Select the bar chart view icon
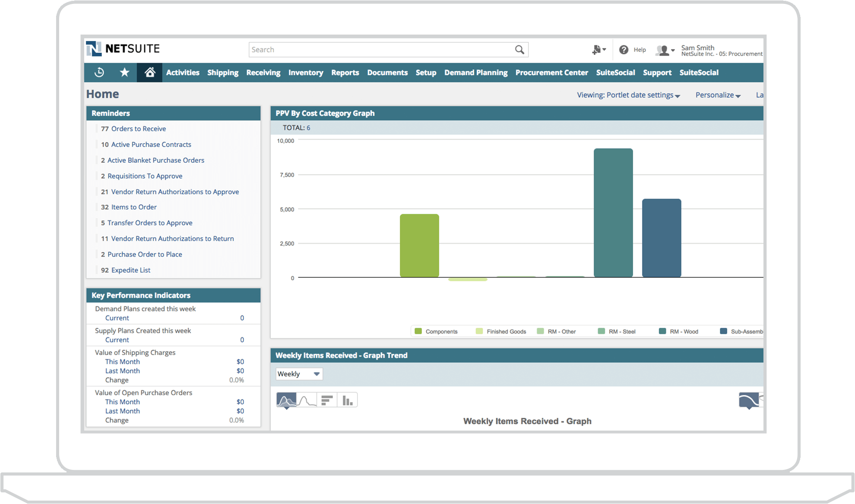This screenshot has width=855, height=504. (347, 399)
